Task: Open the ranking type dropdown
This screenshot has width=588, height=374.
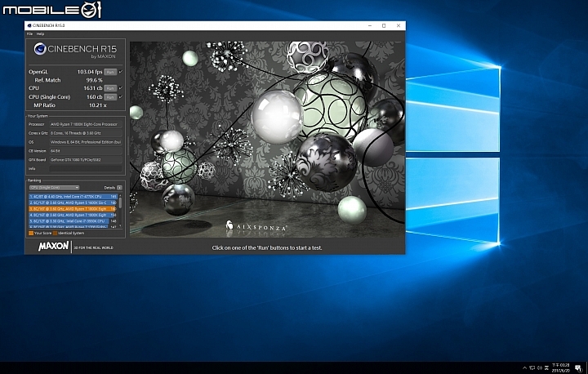Action: pyautogui.click(x=55, y=188)
